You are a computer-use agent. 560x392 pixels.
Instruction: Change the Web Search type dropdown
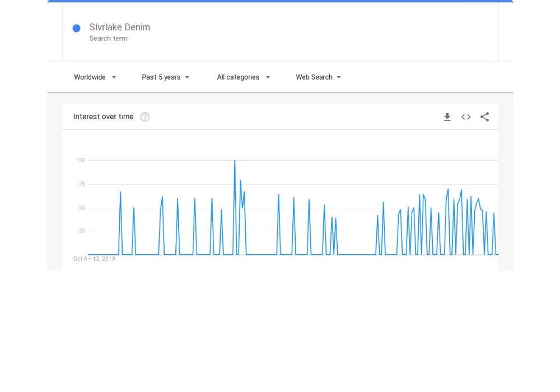pyautogui.click(x=319, y=77)
